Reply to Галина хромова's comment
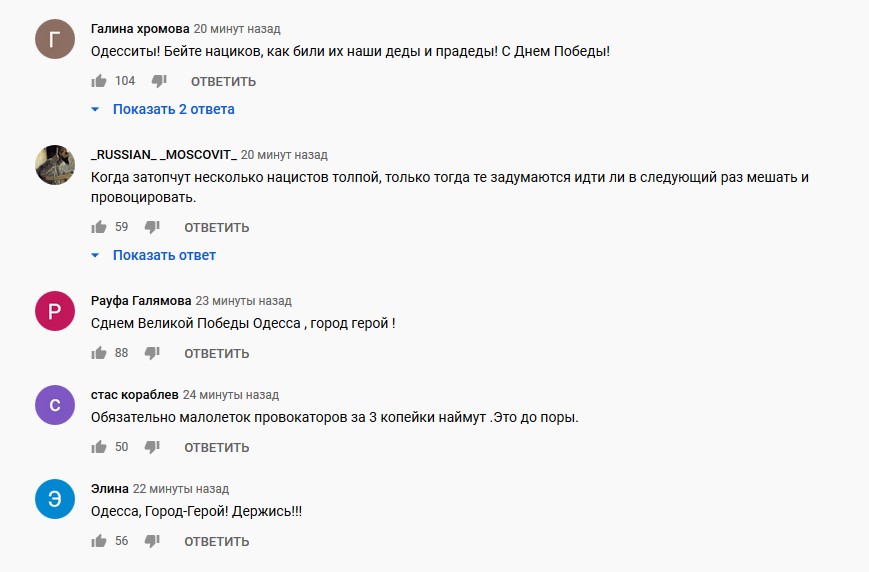Screen dimensions: 869x572 223,81
